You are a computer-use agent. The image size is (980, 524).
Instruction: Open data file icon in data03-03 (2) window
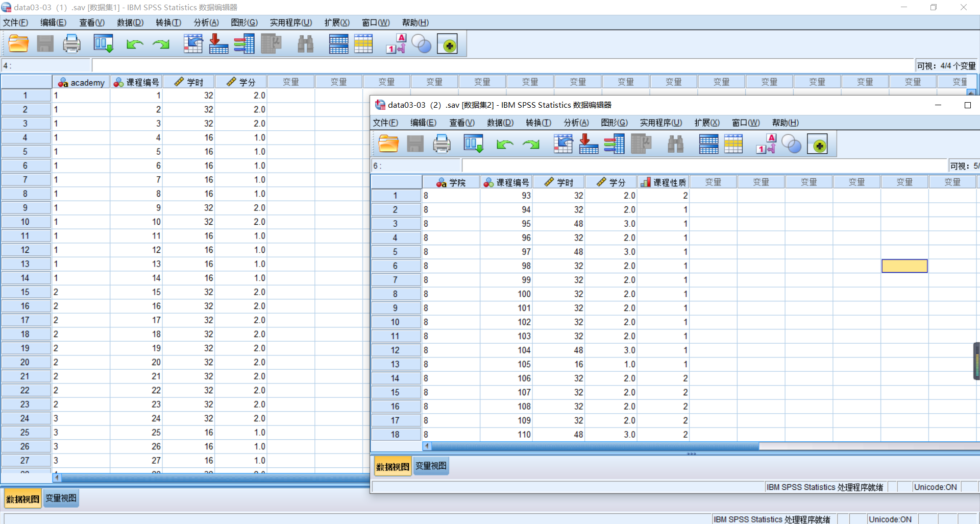(389, 144)
